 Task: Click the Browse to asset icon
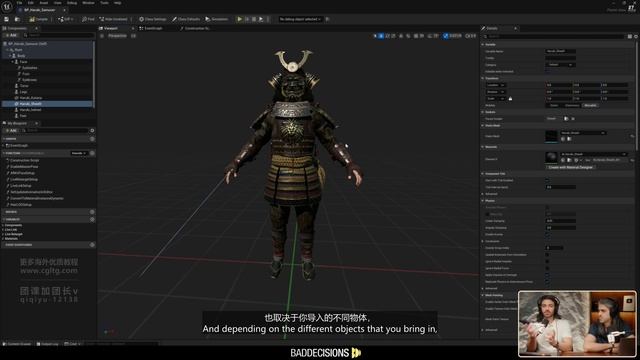(17, 19)
